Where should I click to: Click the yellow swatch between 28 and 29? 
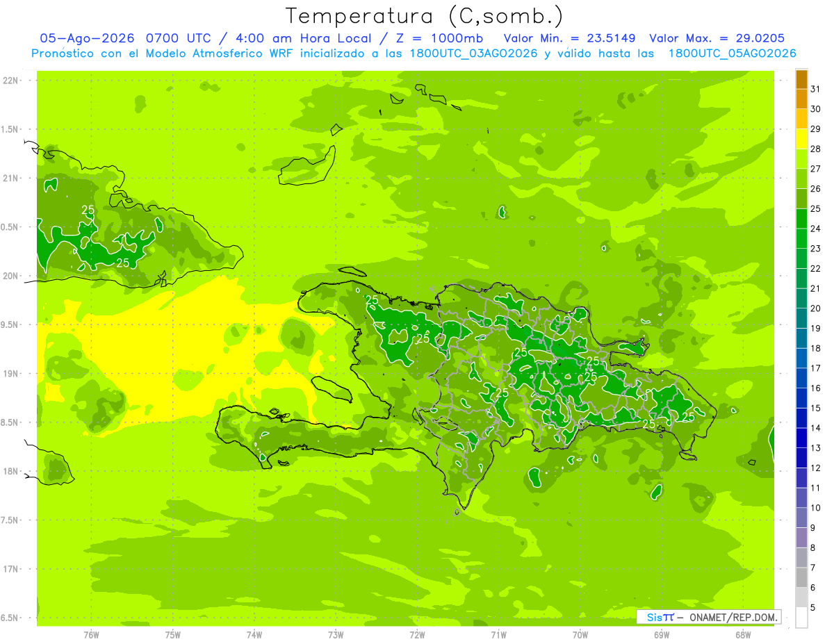(801, 139)
